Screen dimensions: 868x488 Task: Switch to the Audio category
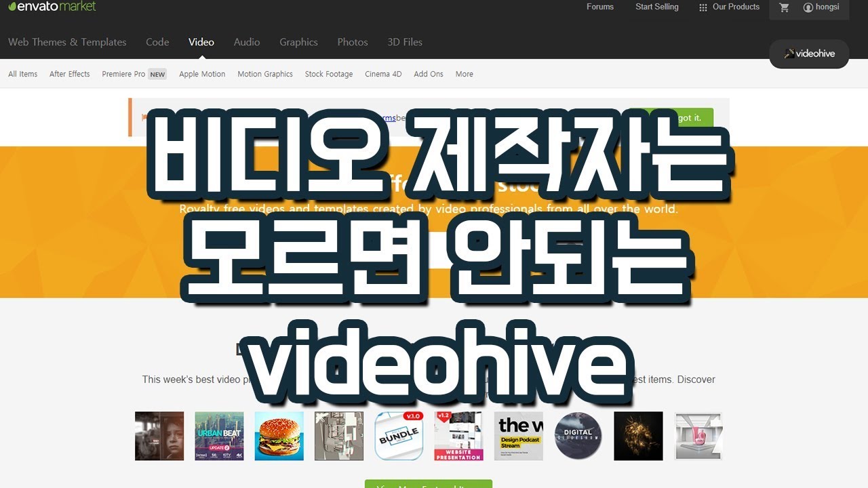247,42
